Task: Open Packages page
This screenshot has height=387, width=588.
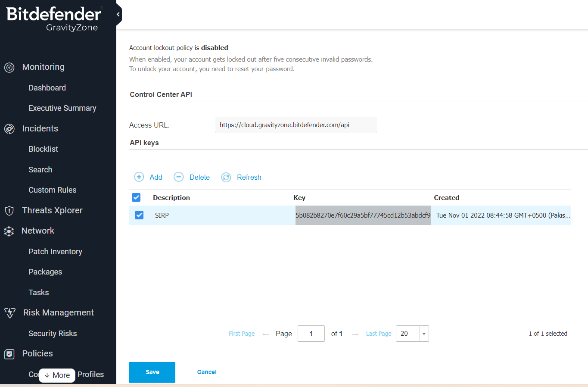Action: click(45, 272)
